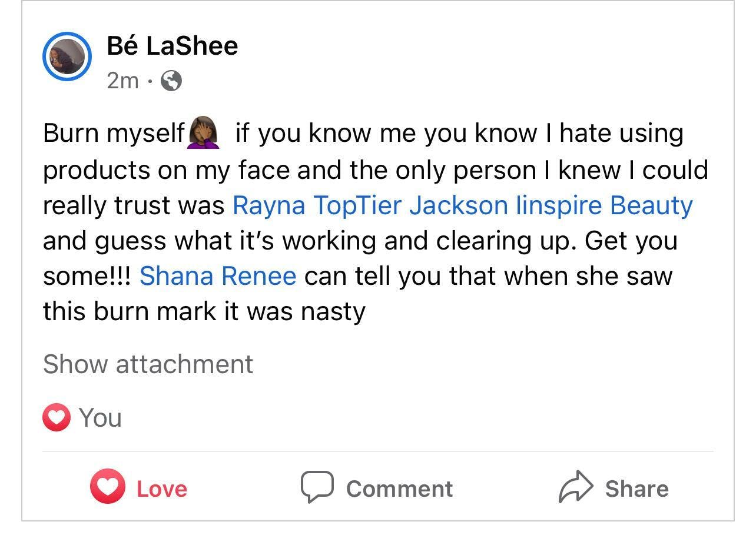Click the last line ending with nasty
Screen dimensions: 756x535
204,311
